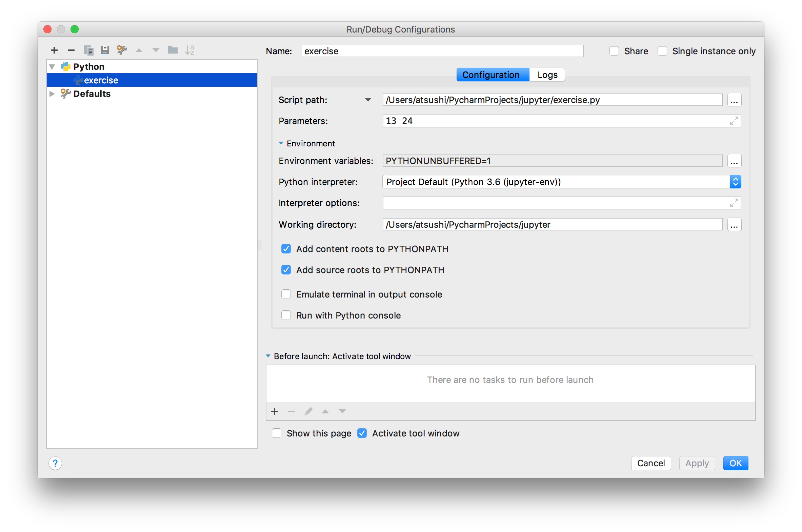Viewport: 802px width, 532px height.
Task: Check the Single instance only checkbox
Action: click(662, 51)
